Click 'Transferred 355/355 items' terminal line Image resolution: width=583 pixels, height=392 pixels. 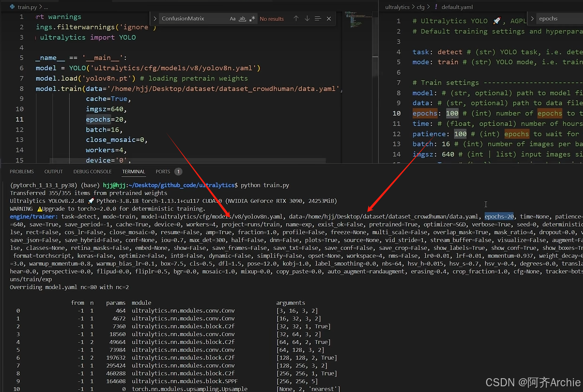(x=89, y=193)
